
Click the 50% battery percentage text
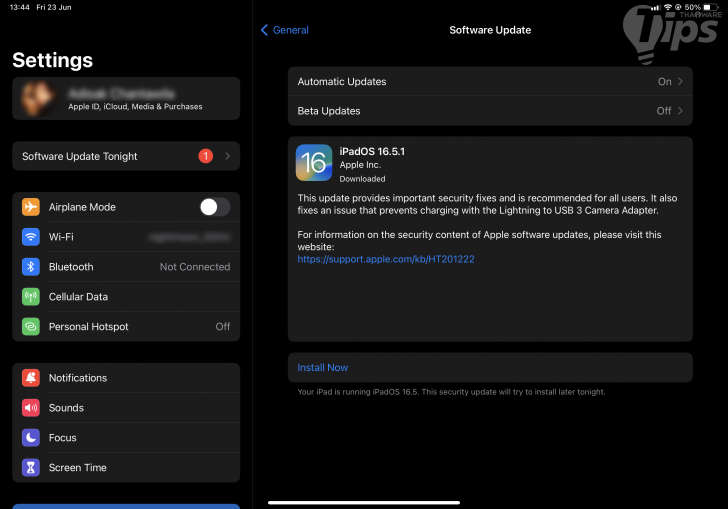click(x=692, y=7)
